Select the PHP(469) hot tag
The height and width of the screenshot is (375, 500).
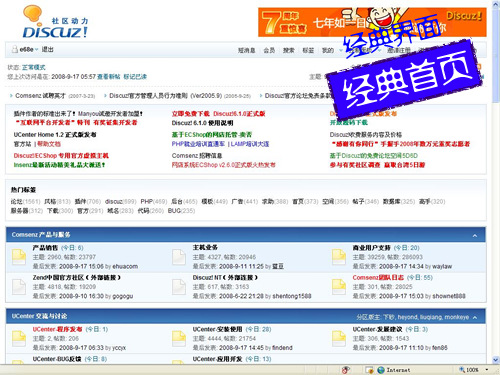[x=154, y=202]
